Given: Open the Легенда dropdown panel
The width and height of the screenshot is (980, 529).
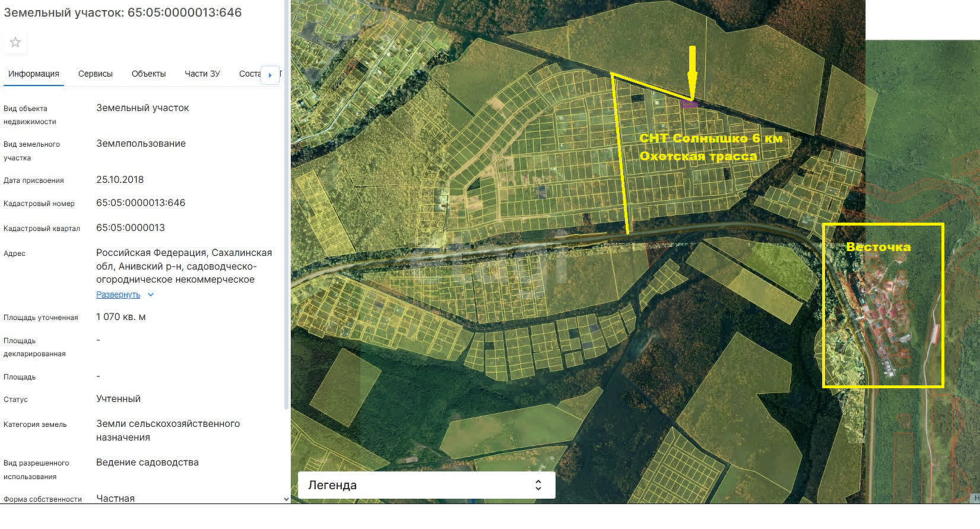Looking at the screenshot, I should (425, 485).
